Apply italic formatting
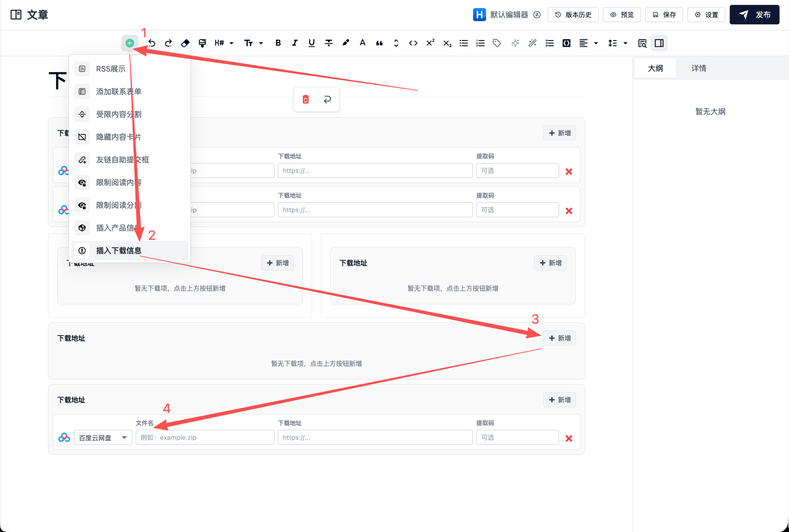Image resolution: width=789 pixels, height=532 pixels. 294,43
